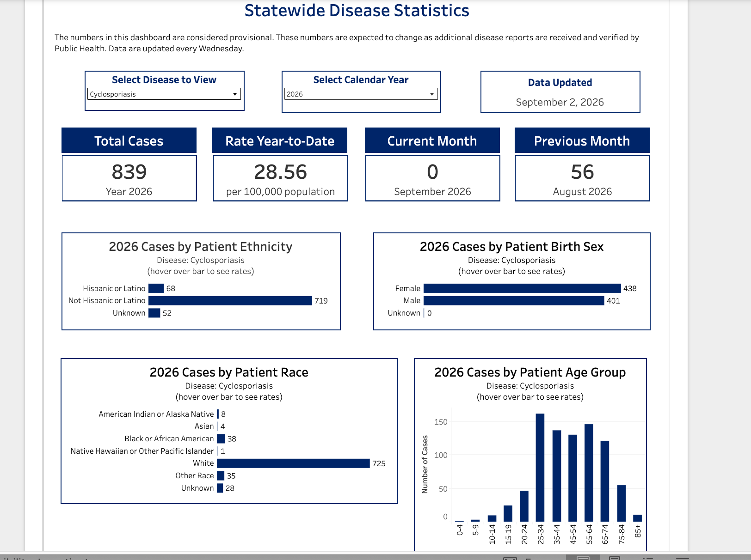Select the Not Hispanic or Latino bar
This screenshot has width=751, height=560.
tap(230, 300)
